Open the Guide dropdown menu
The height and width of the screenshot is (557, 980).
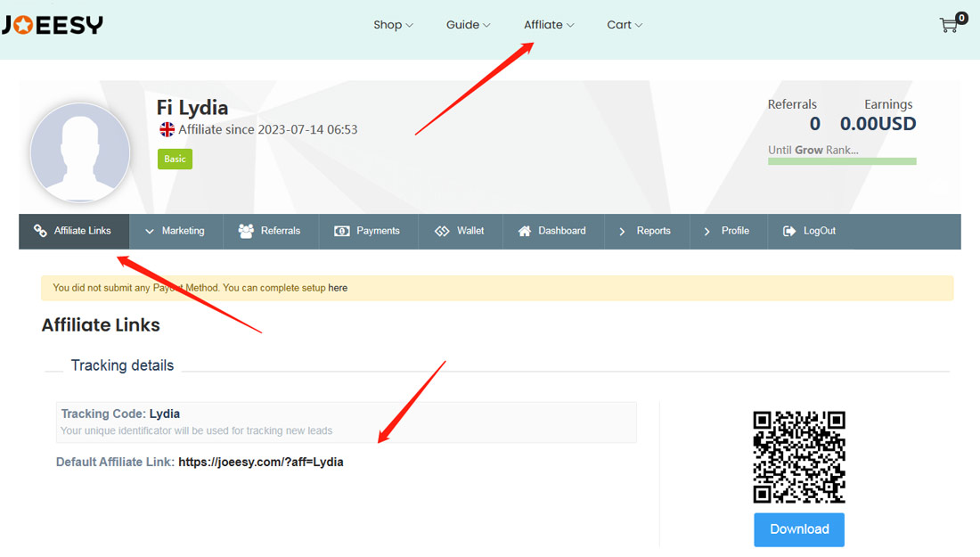(468, 25)
